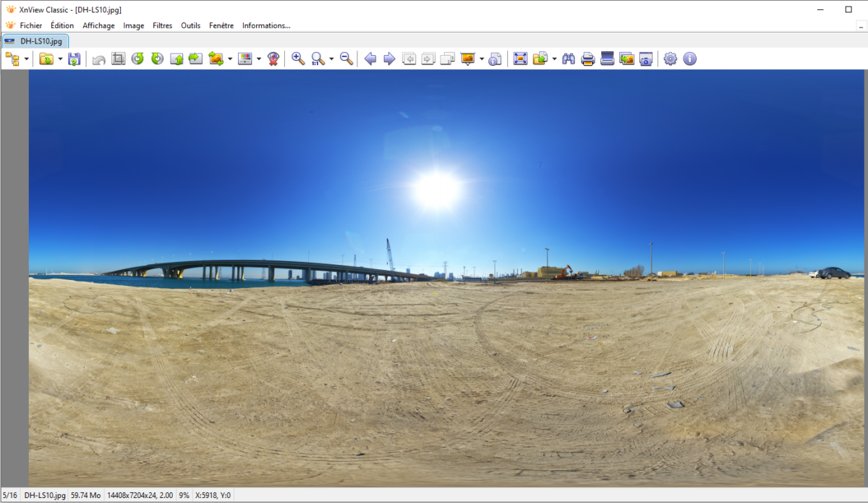Enter fullscreen view mode

[520, 59]
